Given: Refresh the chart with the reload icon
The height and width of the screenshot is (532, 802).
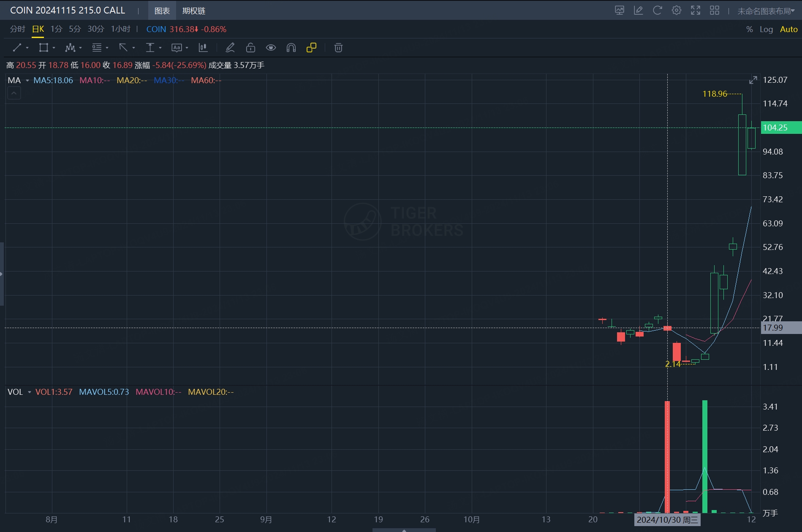Looking at the screenshot, I should 658,11.
